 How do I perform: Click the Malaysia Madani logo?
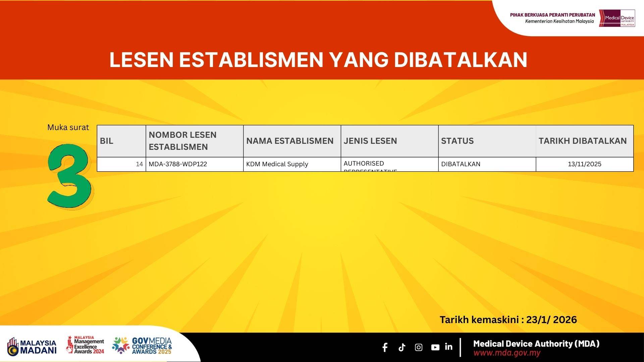(32, 347)
